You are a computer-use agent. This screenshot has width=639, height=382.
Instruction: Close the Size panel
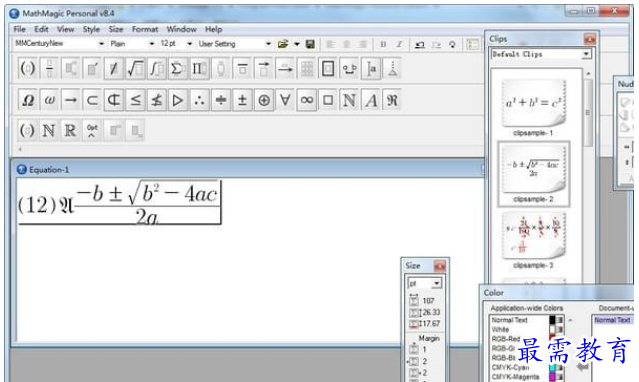point(439,266)
